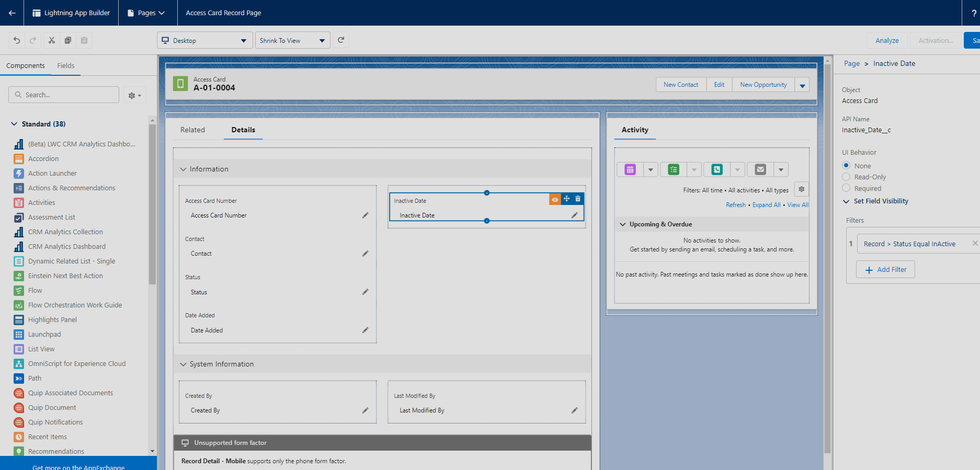
Task: Select the List View component
Action: coord(41,349)
